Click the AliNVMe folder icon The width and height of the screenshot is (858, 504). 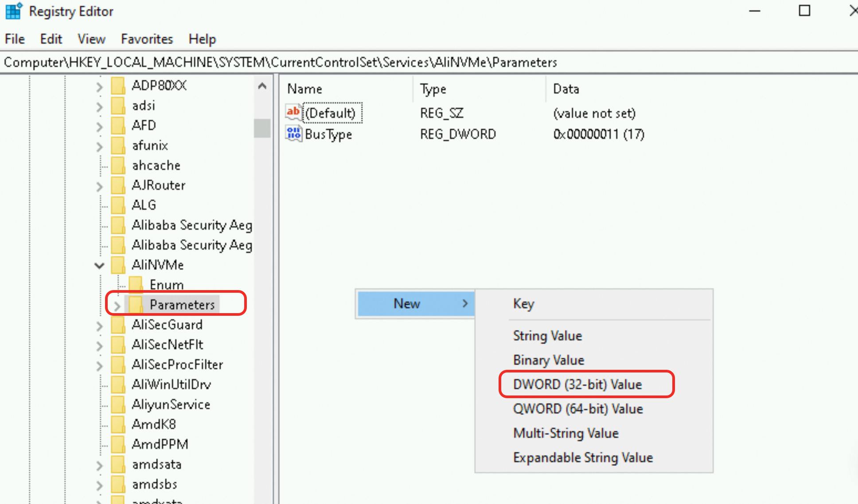118,265
